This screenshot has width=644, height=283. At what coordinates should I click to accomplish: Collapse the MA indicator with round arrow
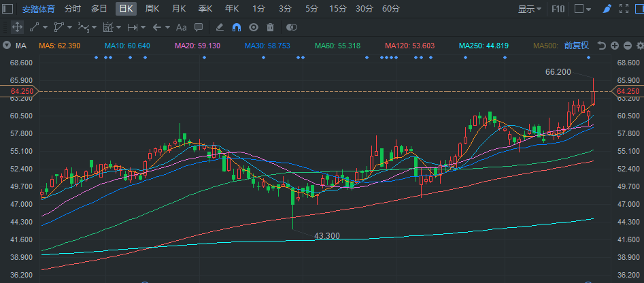[x=7, y=46]
